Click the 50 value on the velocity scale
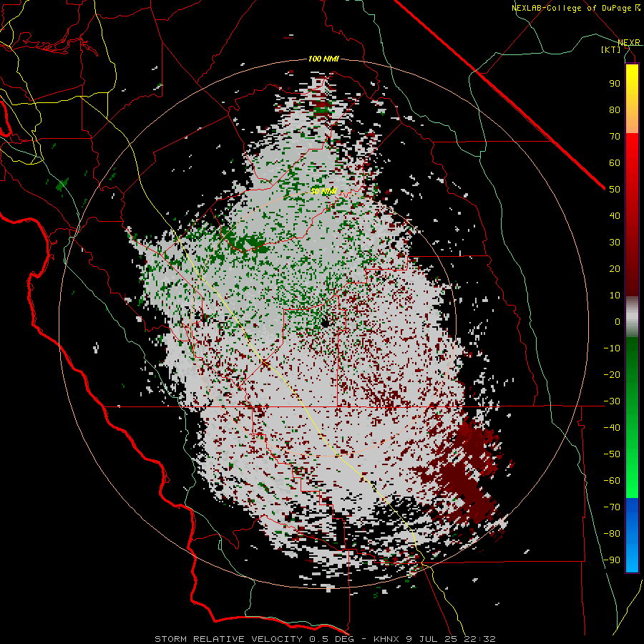This screenshot has width=644, height=644. click(x=615, y=190)
